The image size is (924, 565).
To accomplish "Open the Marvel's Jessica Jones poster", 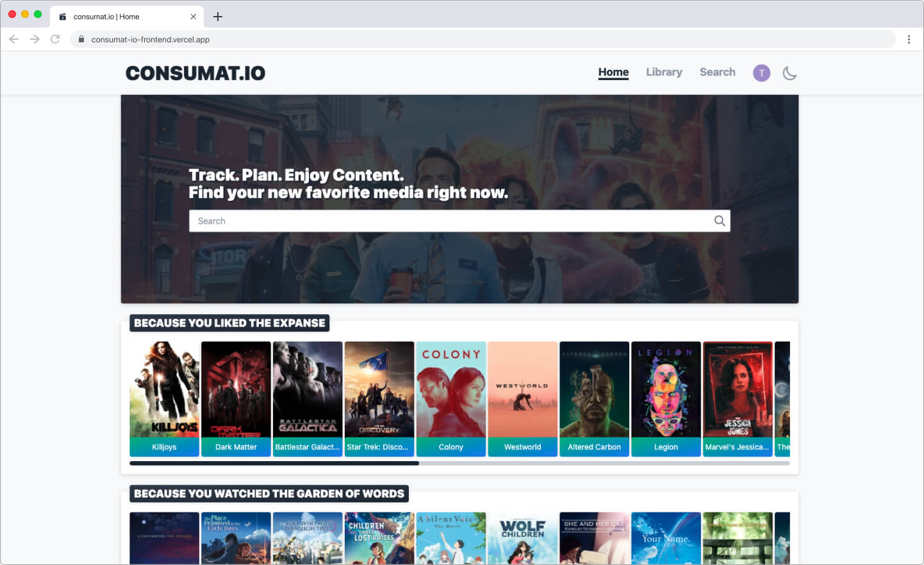I will pos(738,390).
